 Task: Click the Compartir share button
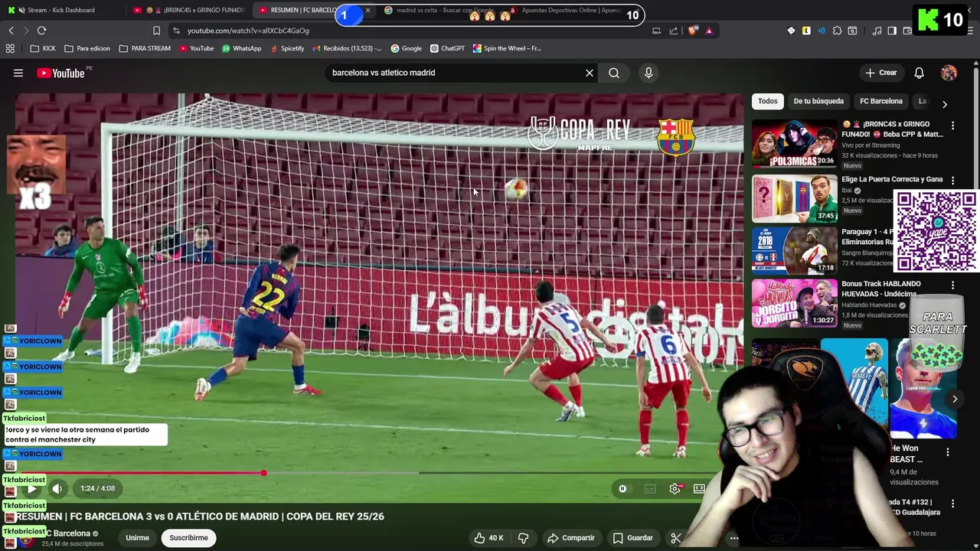(571, 538)
